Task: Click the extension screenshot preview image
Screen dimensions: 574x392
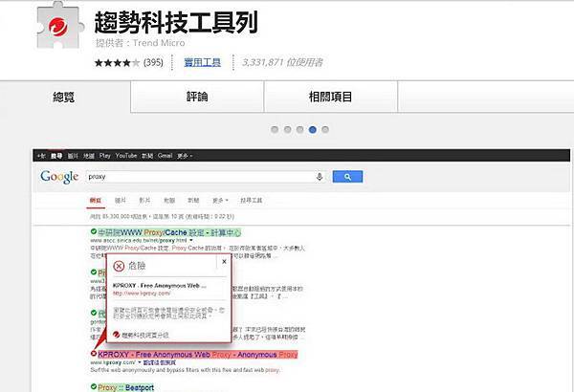Action: (301, 271)
